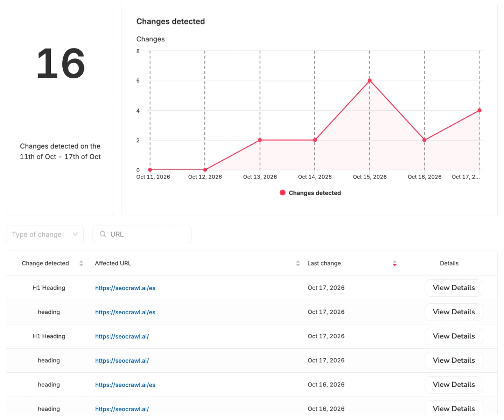
Task: Open View Details for first H1 Heading row
Action: pos(454,288)
